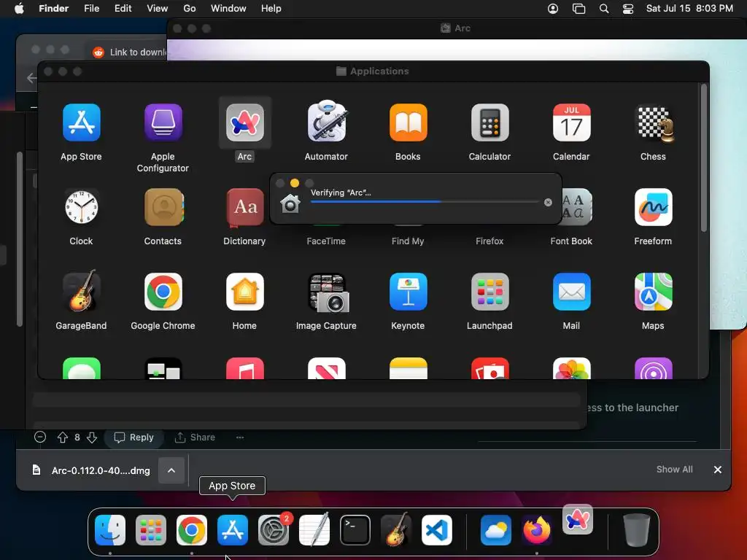The image size is (747, 560).
Task: Click the Arc icon in Dock
Action: click(578, 519)
